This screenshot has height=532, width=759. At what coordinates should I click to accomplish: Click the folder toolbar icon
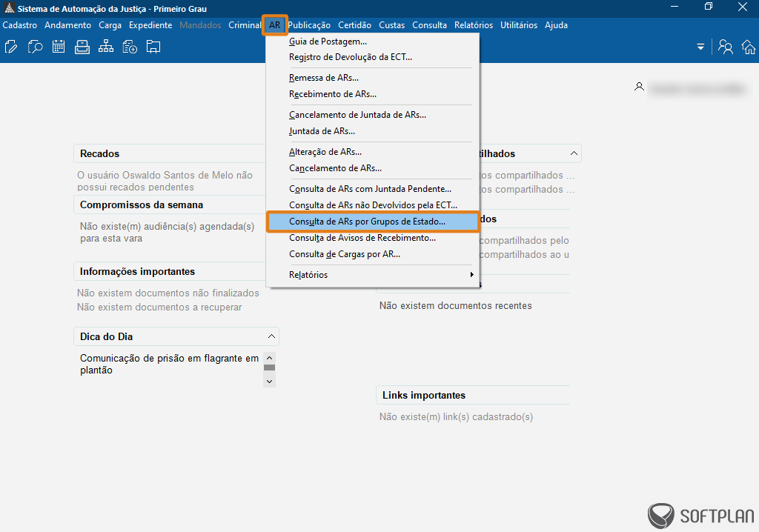pos(153,47)
